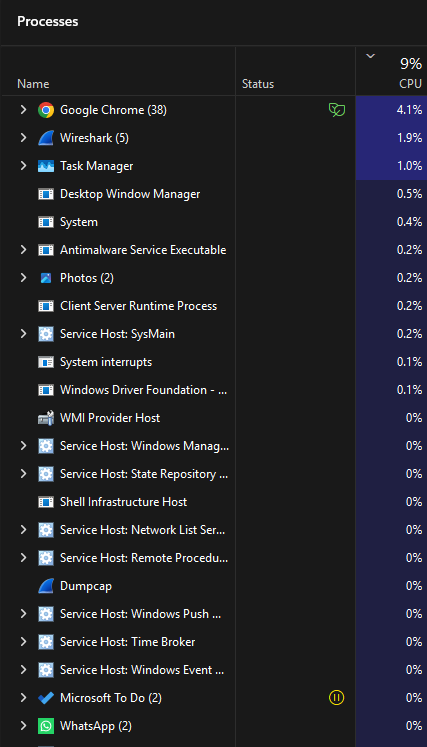
Task: Click the WhatsApp green icon
Action: click(46, 726)
